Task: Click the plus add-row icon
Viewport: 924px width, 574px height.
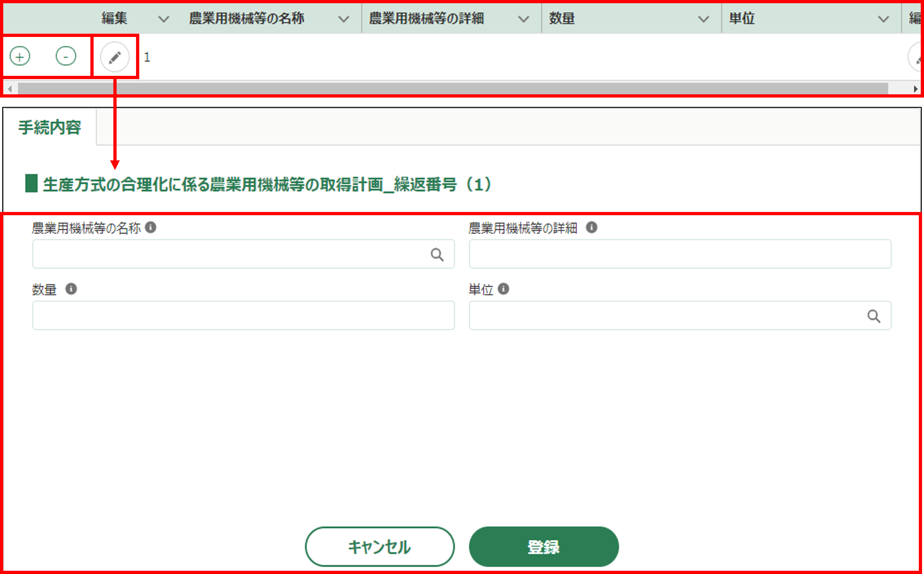Action: click(20, 57)
